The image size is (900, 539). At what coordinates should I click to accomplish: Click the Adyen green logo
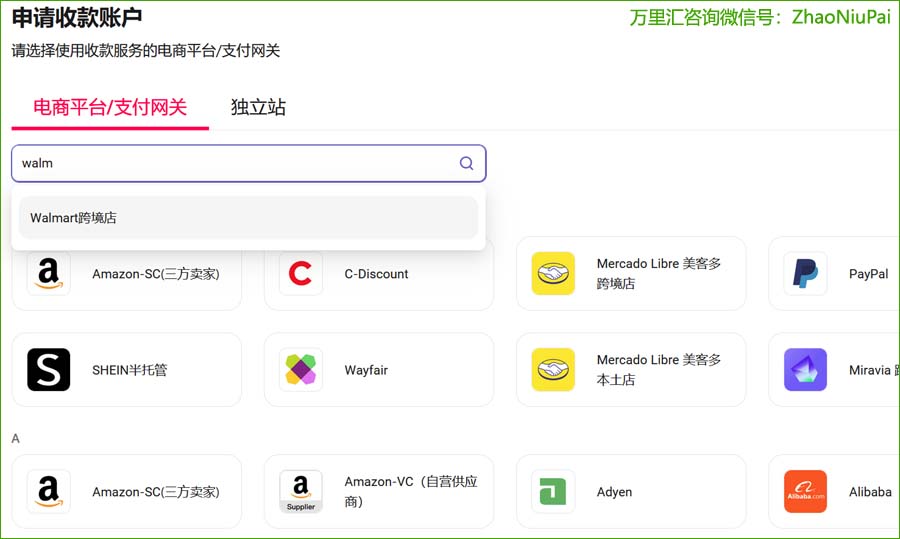click(553, 491)
